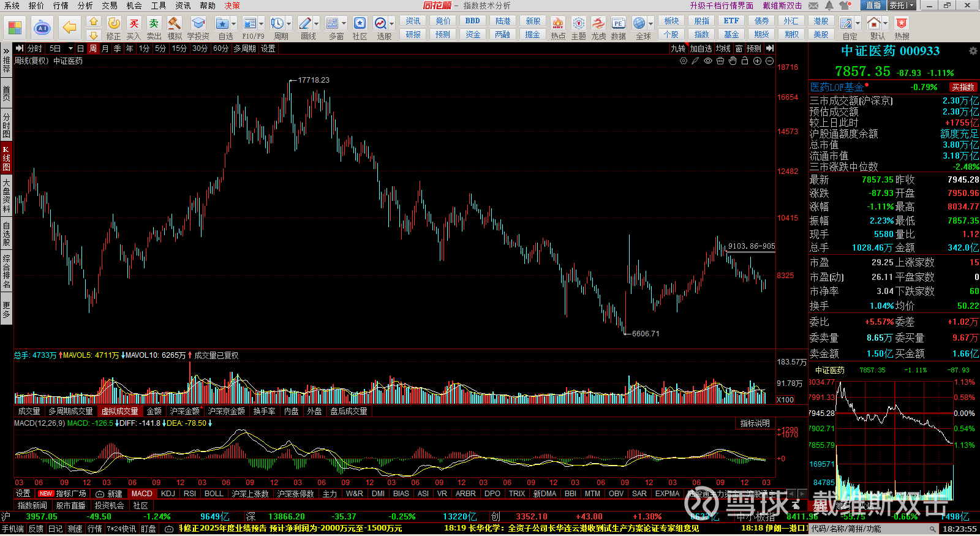The width and height of the screenshot is (980, 536).
Task: Expand the 委托 dropdown in title bar
Action: click(911, 6)
